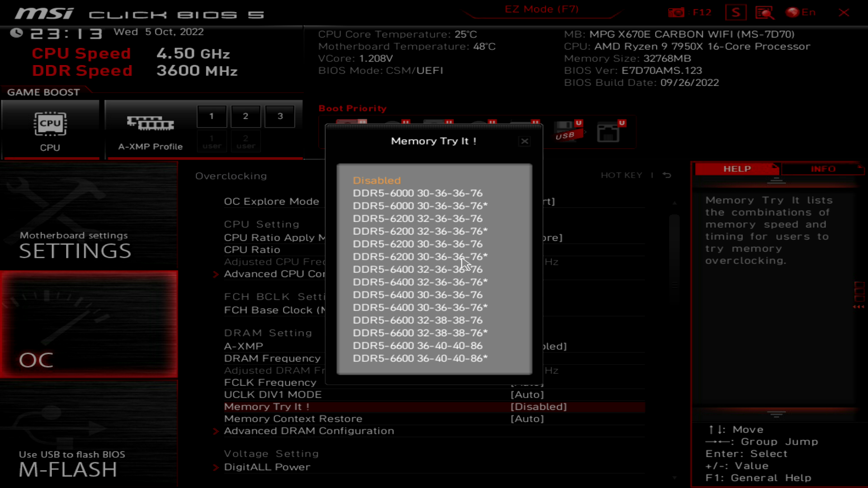Screen dimensions: 868x488
Task: Expand Advanced DRAM Configuration submenu
Action: click(x=309, y=431)
